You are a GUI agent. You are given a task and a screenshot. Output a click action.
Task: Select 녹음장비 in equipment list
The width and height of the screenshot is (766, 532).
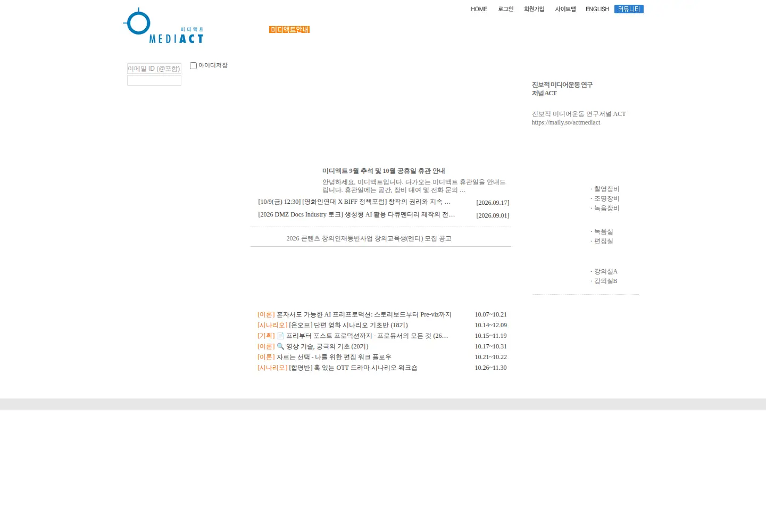(607, 208)
